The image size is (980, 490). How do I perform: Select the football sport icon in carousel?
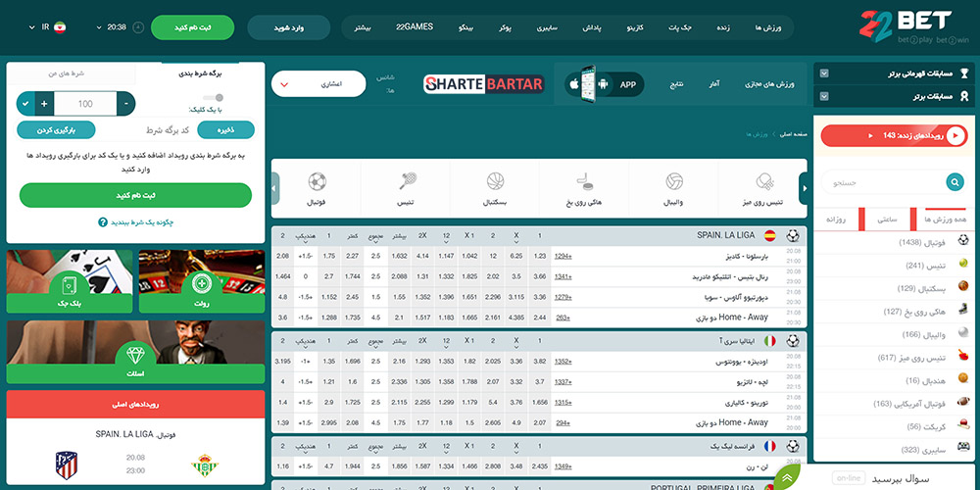click(317, 181)
